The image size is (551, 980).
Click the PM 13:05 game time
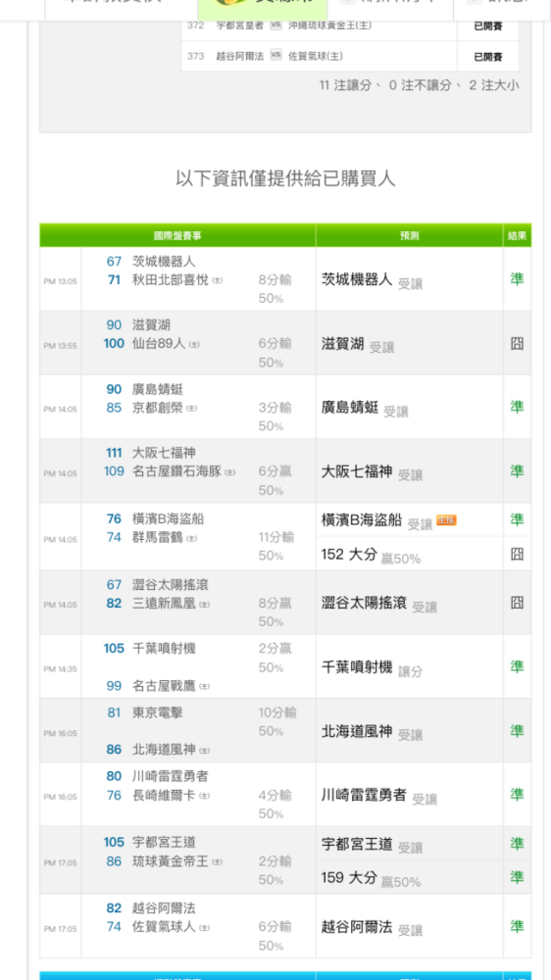coord(60,282)
